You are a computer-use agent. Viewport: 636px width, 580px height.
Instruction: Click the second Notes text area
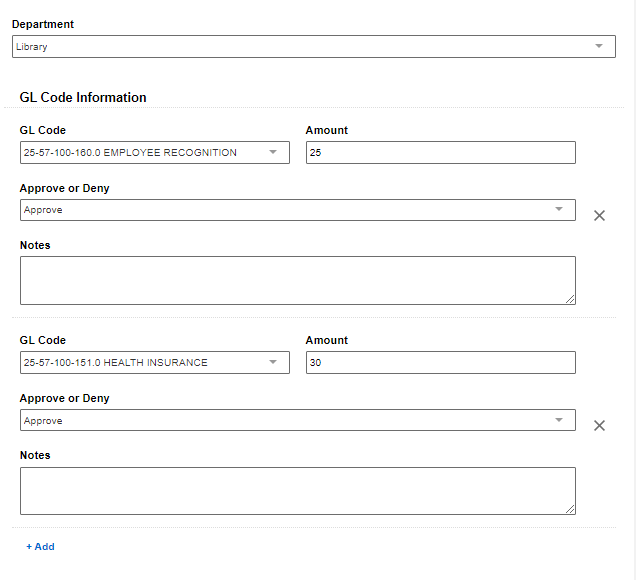298,491
